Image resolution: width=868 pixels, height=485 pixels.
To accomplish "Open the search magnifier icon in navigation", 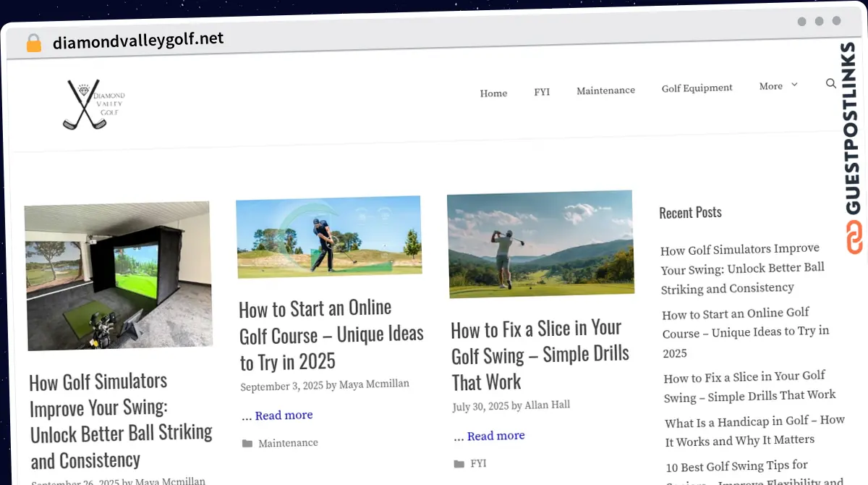I will tap(830, 83).
